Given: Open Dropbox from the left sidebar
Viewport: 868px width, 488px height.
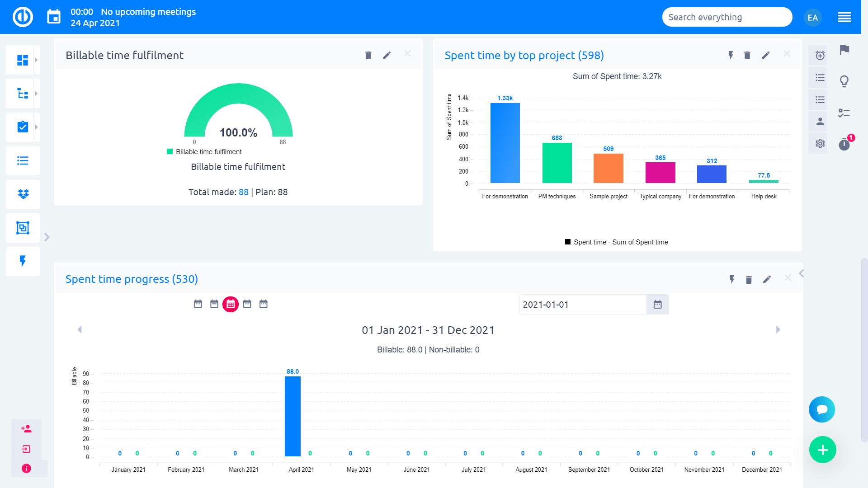Looking at the screenshot, I should tap(23, 194).
